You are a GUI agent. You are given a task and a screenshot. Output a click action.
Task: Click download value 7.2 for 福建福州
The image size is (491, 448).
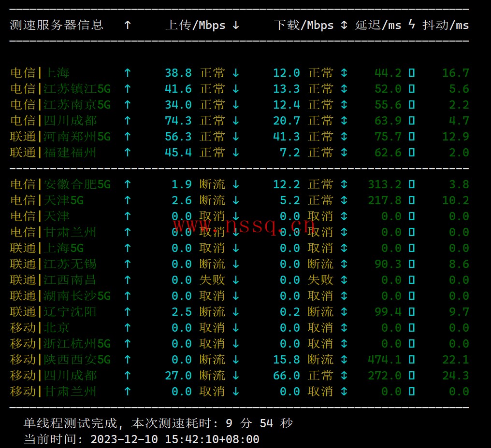(290, 153)
